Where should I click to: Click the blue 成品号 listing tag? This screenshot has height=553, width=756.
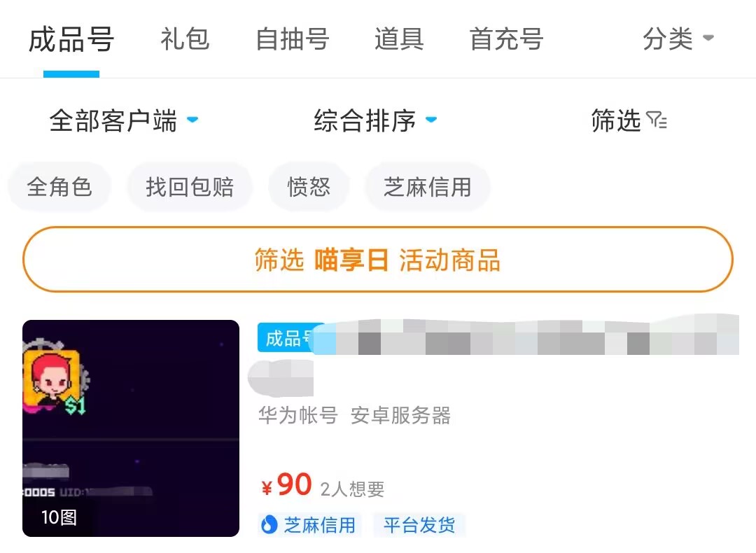tap(287, 338)
